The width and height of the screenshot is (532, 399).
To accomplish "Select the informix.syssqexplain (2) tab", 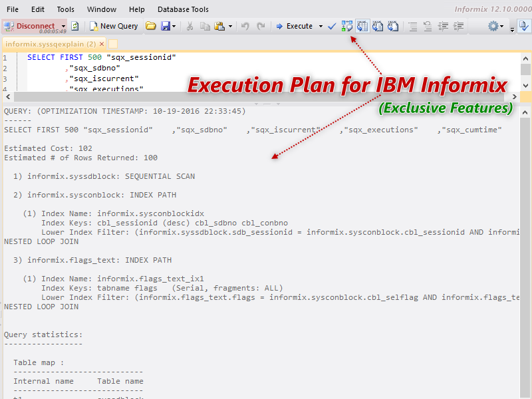I will coord(51,44).
